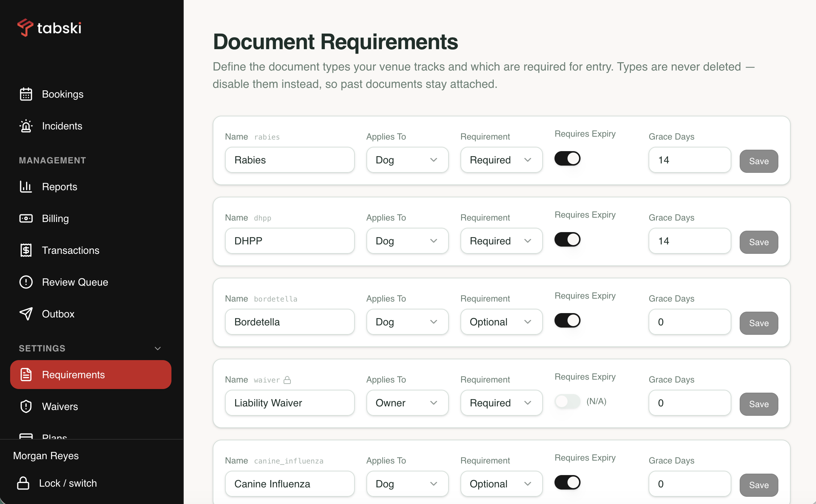The image size is (816, 504).
Task: Save the Rabies requirement
Action: 759,161
